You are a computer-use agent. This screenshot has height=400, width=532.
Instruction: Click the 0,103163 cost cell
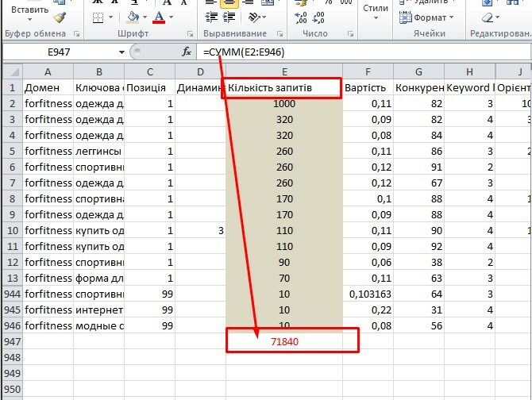pyautogui.click(x=368, y=294)
